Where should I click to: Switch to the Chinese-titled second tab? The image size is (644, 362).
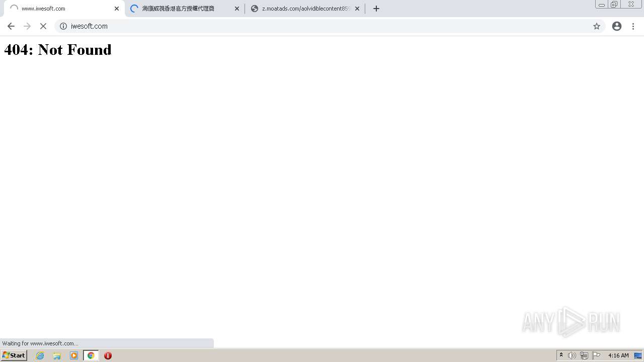coord(185,9)
